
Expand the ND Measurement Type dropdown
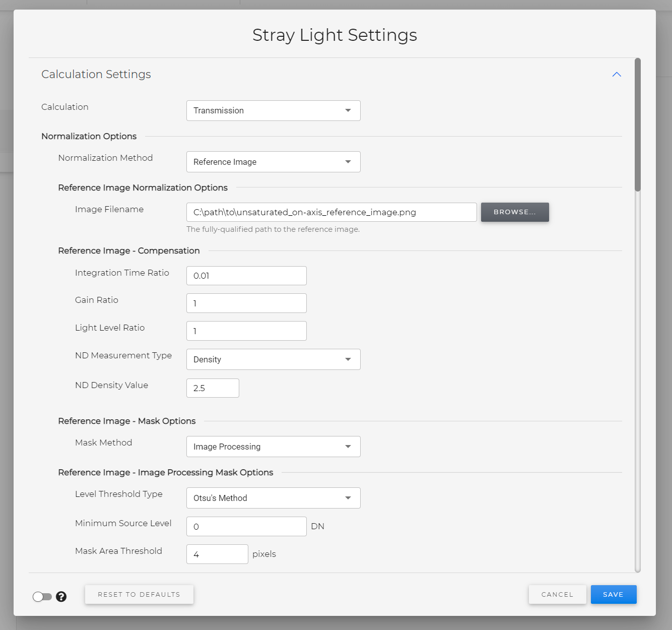click(x=274, y=359)
